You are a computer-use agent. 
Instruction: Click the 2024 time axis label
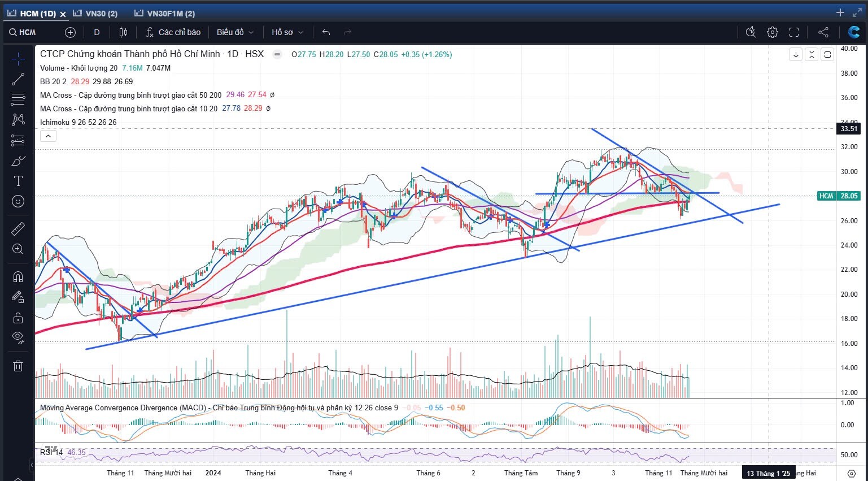pos(213,473)
